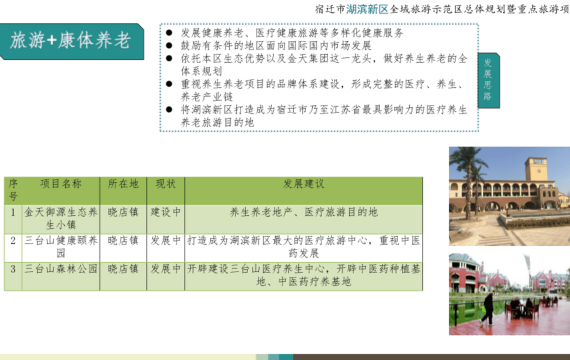Click the row number 3 cell
This screenshot has width=570, height=360.
click(13, 276)
